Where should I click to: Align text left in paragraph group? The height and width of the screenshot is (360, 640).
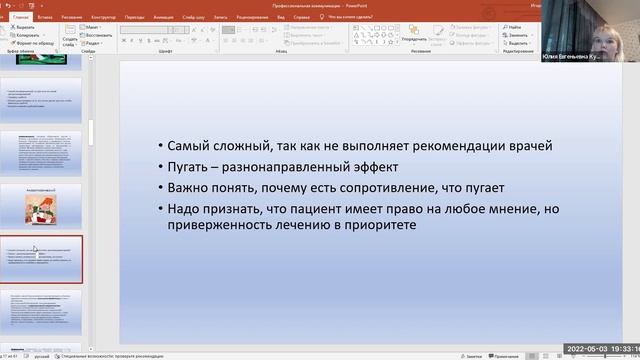coord(226,41)
